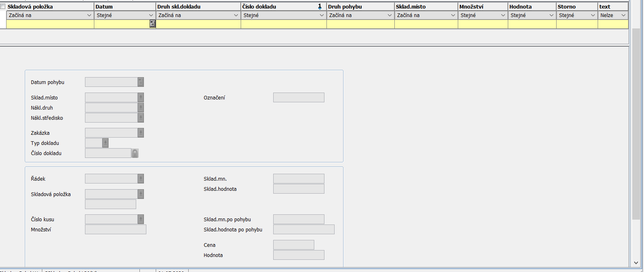The height and width of the screenshot is (272, 644).
Task: Click the Hodnota column header
Action: click(531, 6)
